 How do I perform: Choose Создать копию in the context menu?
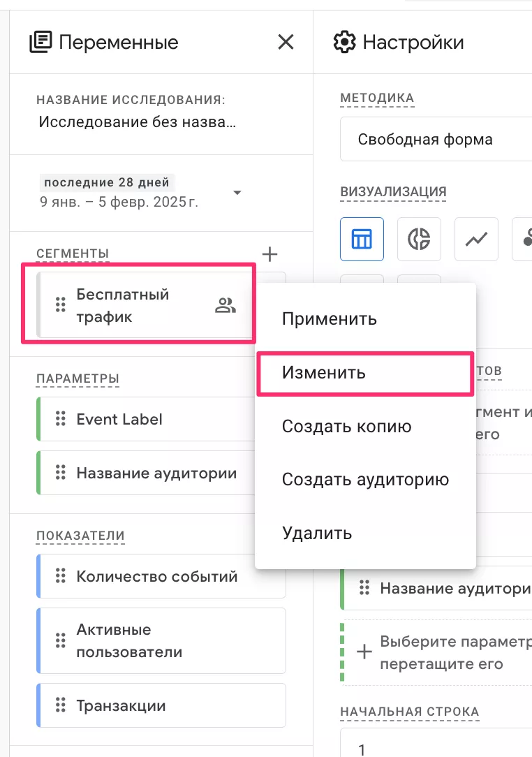tap(365, 426)
